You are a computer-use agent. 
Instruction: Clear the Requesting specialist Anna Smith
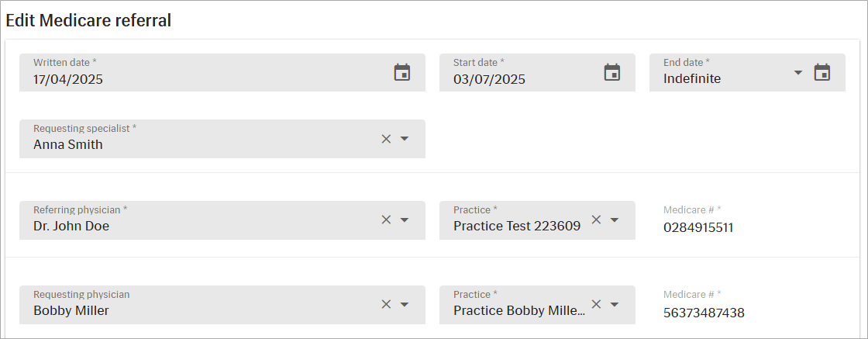coord(387,139)
